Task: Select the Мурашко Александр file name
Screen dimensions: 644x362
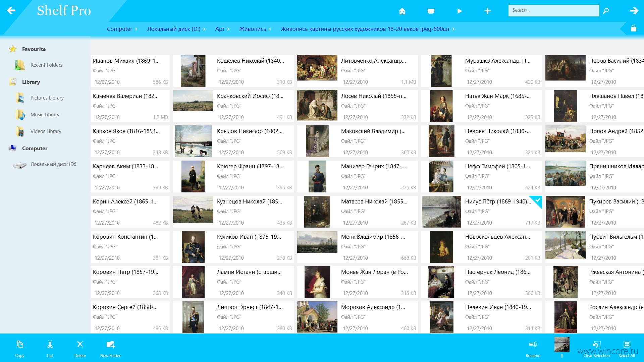Action: (498, 61)
